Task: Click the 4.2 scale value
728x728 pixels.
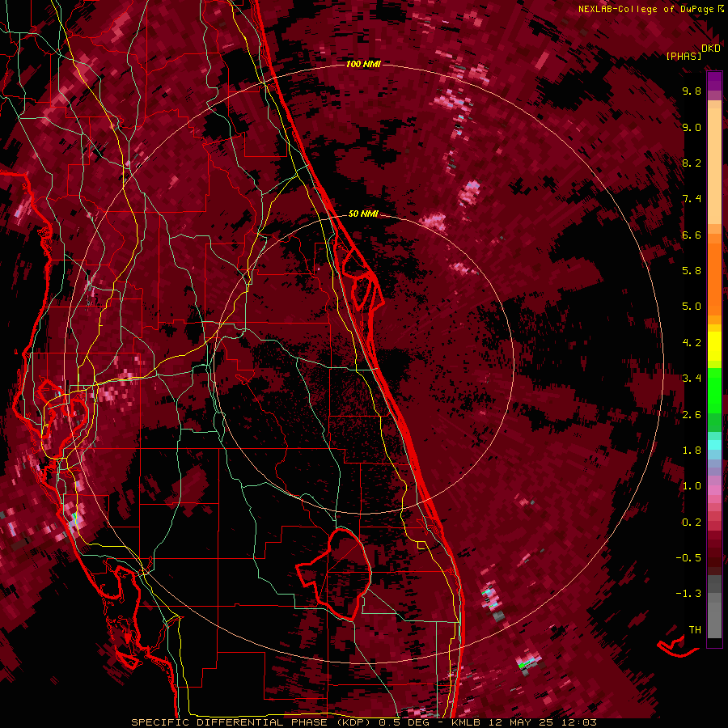Action: [692, 343]
